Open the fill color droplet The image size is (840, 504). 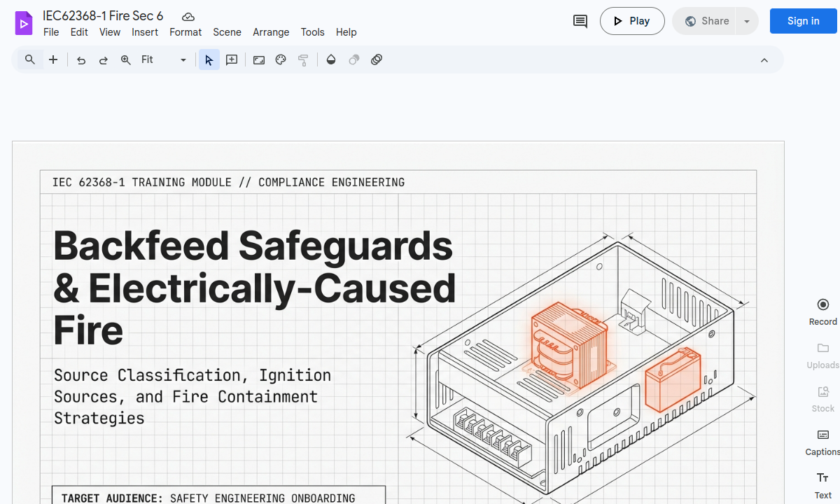point(331,60)
